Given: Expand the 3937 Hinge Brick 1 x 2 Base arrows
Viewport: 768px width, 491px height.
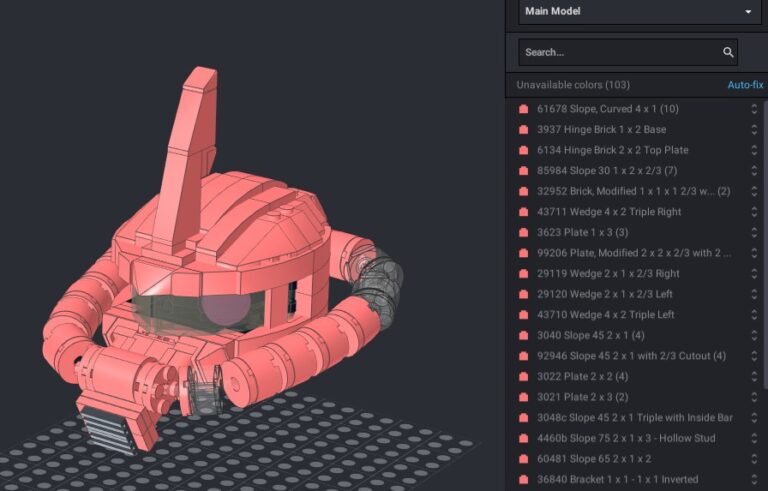Looking at the screenshot, I should [x=754, y=129].
